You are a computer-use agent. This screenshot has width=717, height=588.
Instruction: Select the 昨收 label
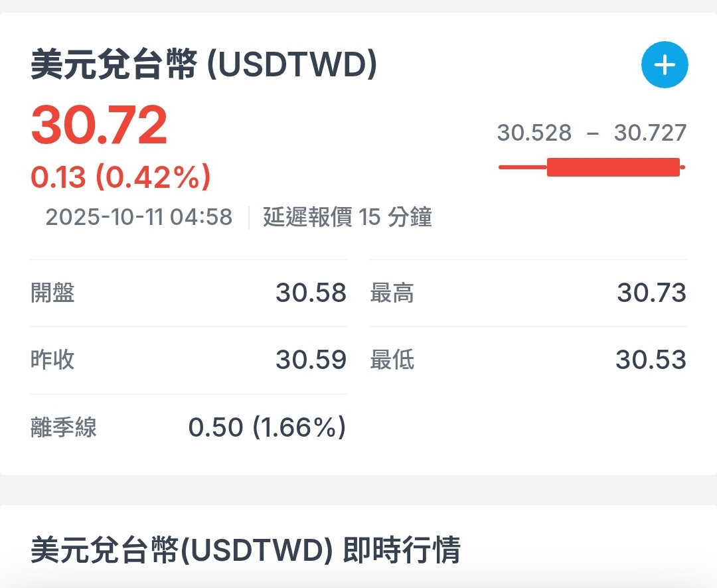[53, 360]
